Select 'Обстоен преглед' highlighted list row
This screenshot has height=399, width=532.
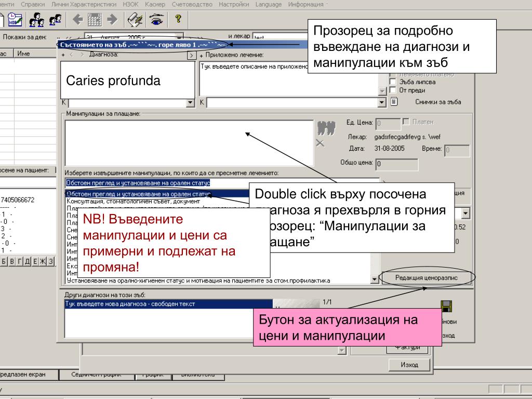click(x=157, y=194)
